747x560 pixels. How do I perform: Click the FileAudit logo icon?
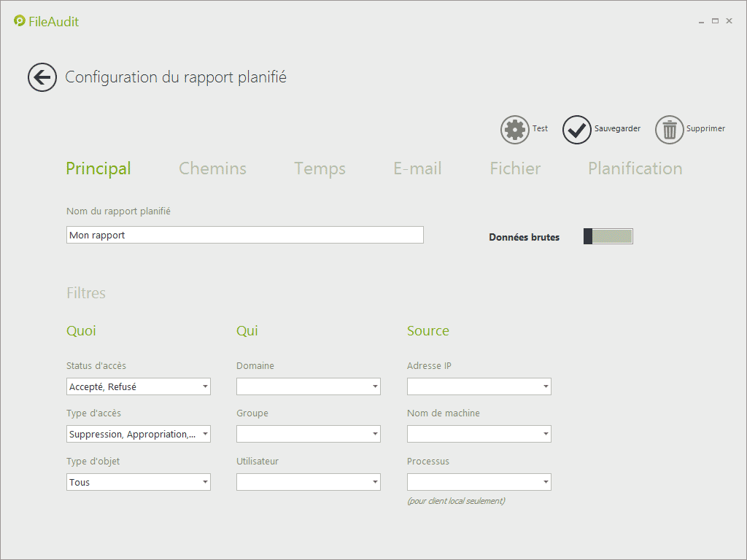click(20, 21)
